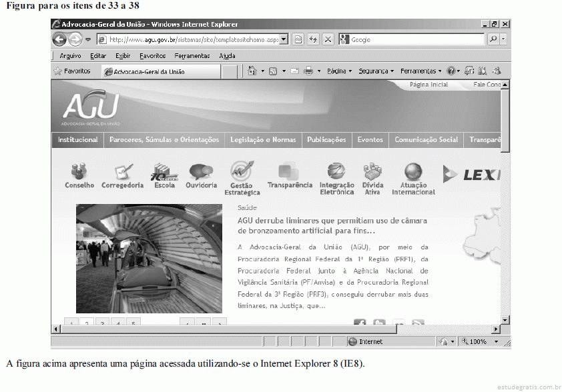This screenshot has width=562, height=392.
Task: Click the Página Inicial link
Action: (x=429, y=85)
